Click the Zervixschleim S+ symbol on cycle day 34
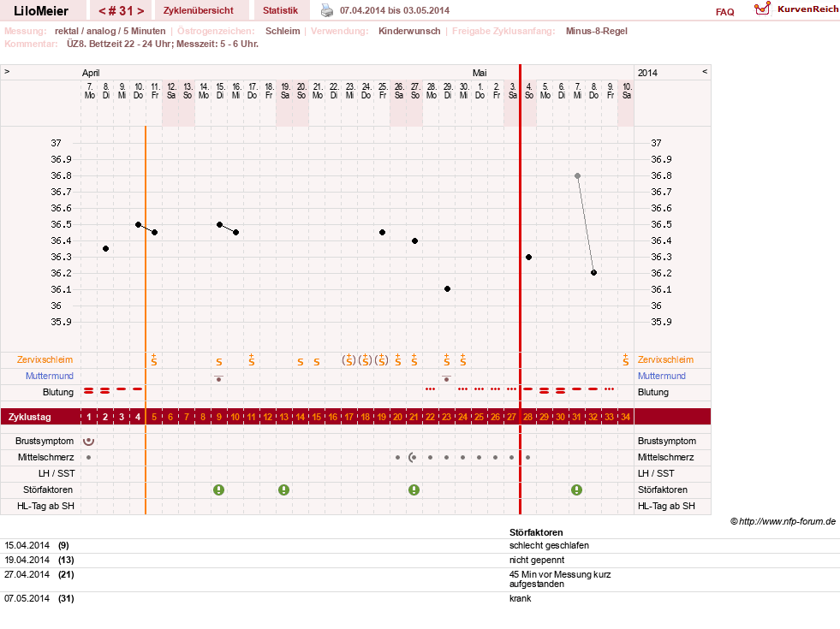Image resolution: width=840 pixels, height=629 pixels. tap(626, 359)
